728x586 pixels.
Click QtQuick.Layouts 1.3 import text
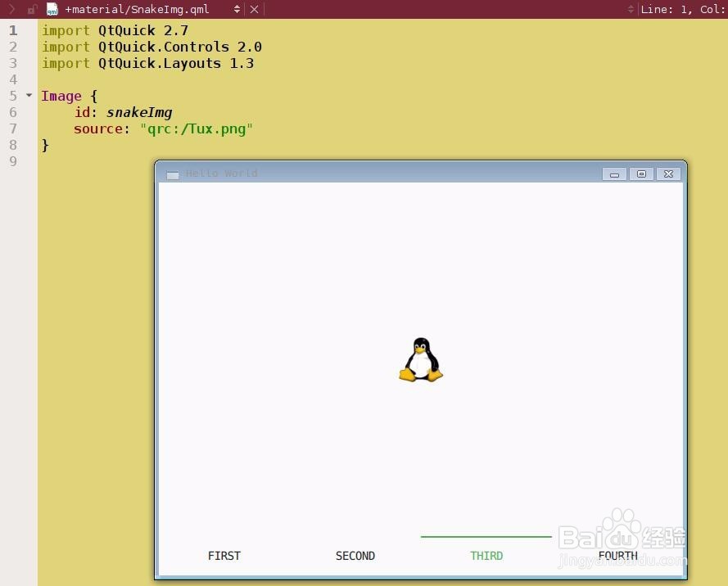(176, 63)
